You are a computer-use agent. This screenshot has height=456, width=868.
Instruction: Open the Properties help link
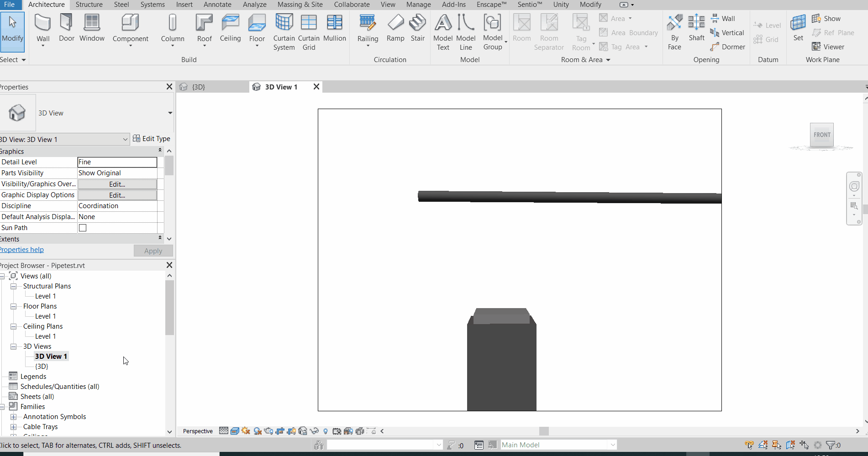pos(22,250)
